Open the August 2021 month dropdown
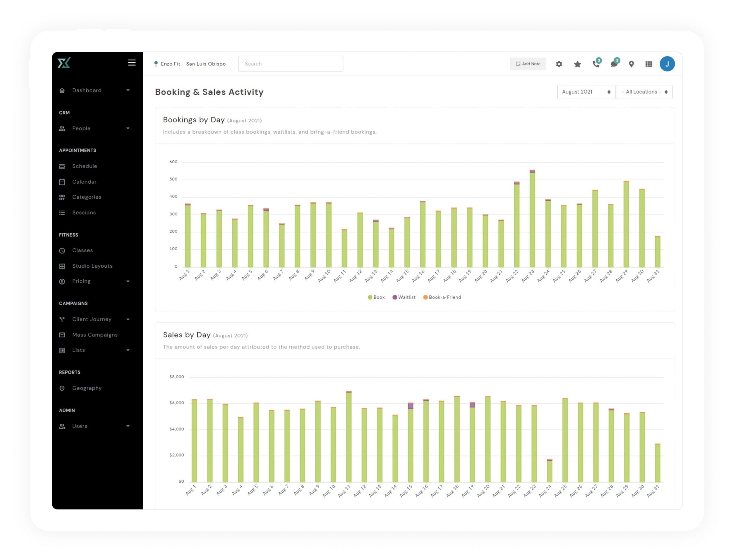733x560 pixels. coord(586,92)
